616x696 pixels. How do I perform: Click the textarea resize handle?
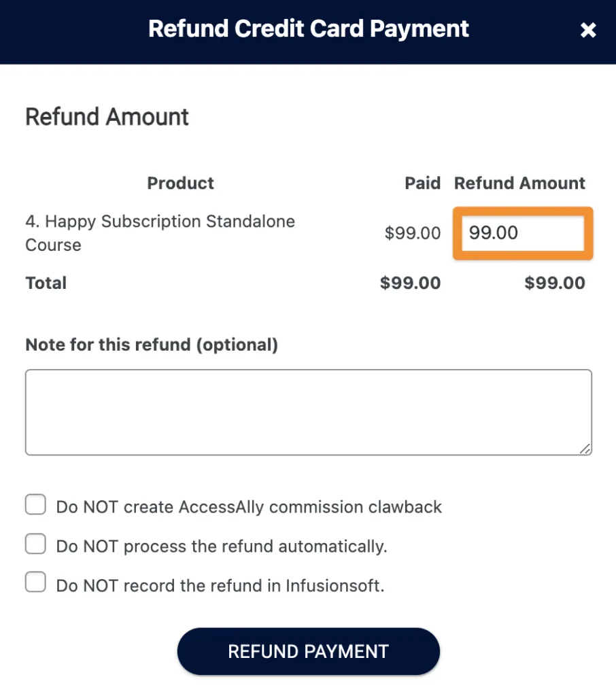(x=585, y=449)
